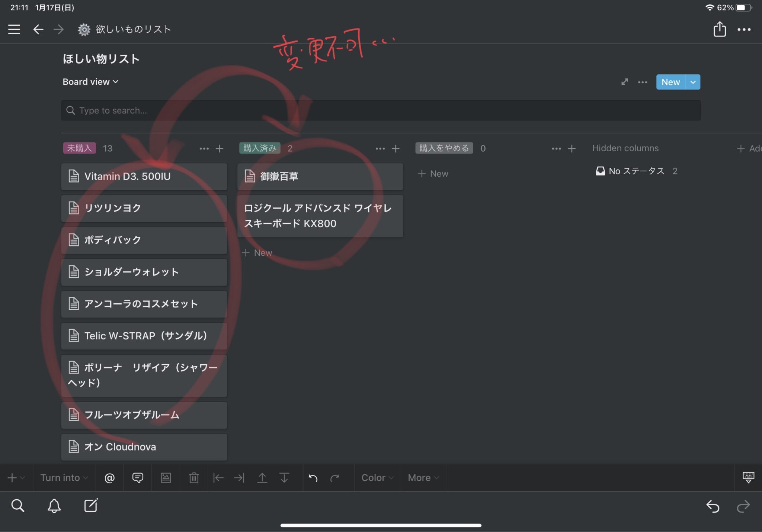Open the sidebar with the hamburger icon
The height and width of the screenshot is (532, 762).
pos(14,29)
